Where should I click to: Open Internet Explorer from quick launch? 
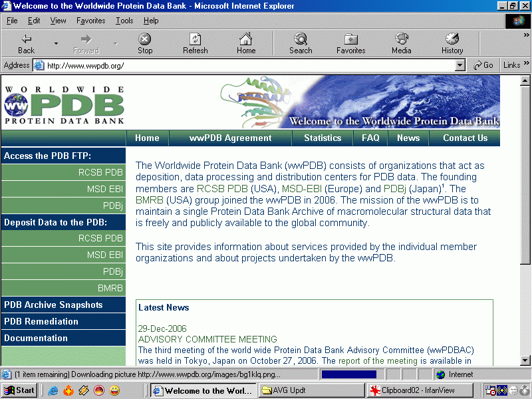click(53, 390)
